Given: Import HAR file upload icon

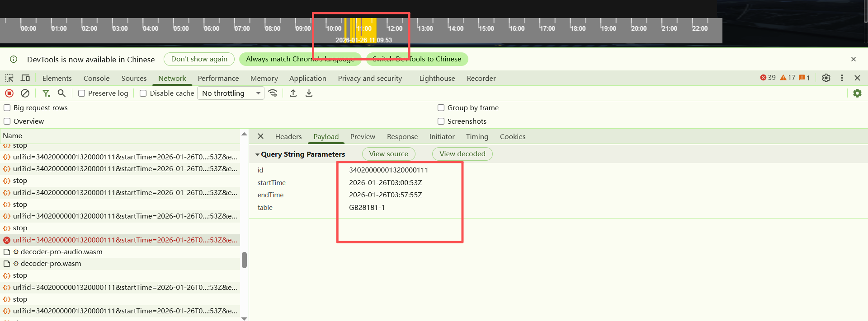Looking at the screenshot, I should pyautogui.click(x=293, y=93).
